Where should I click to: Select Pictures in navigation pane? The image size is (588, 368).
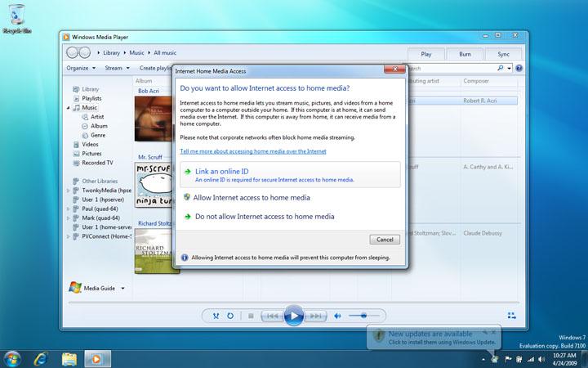point(91,154)
